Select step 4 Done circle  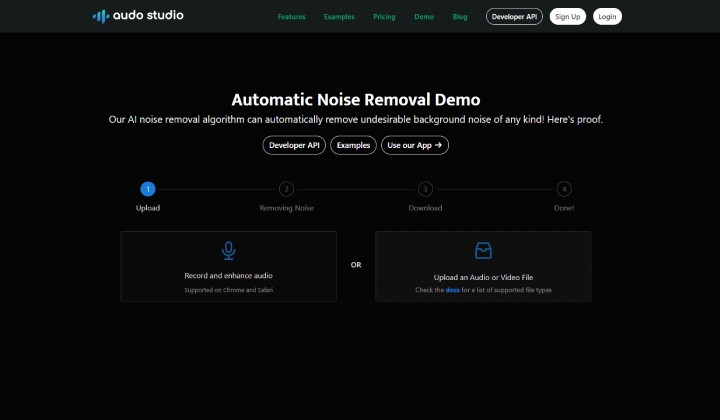coord(564,189)
